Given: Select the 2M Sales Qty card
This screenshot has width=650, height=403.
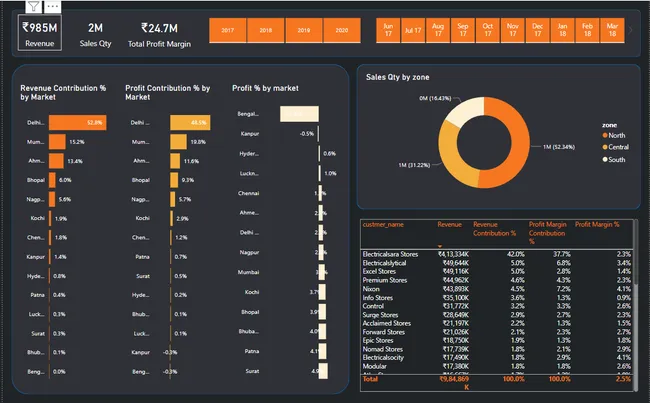Looking at the screenshot, I should (x=95, y=34).
